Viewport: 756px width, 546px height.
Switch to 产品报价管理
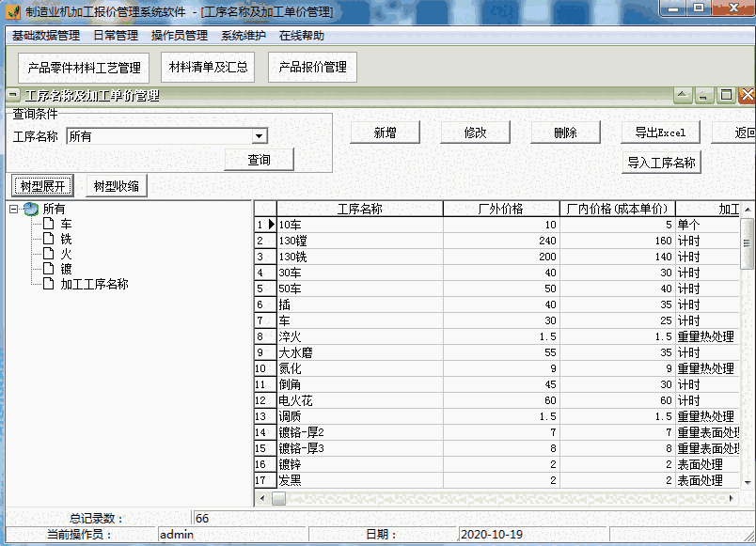(x=313, y=67)
